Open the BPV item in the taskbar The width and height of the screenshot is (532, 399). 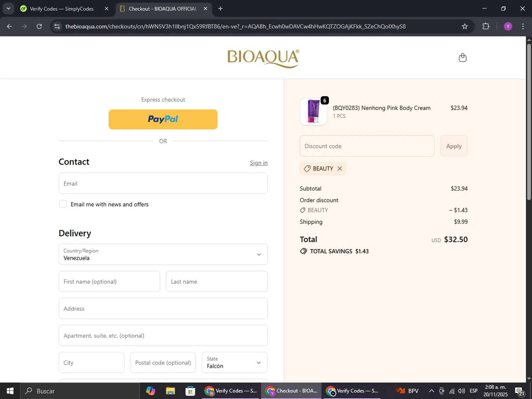coord(407,391)
